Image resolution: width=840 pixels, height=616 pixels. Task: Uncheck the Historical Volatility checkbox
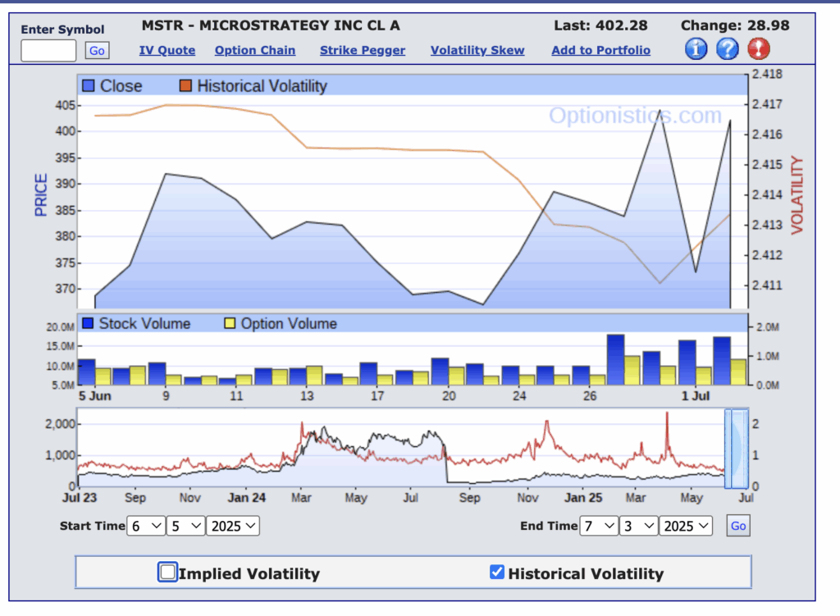496,572
